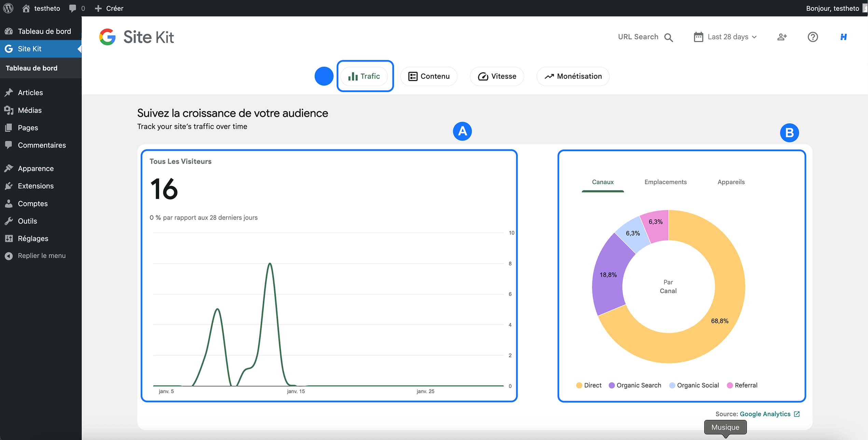Open URL Search with the magnifier icon

coord(669,37)
